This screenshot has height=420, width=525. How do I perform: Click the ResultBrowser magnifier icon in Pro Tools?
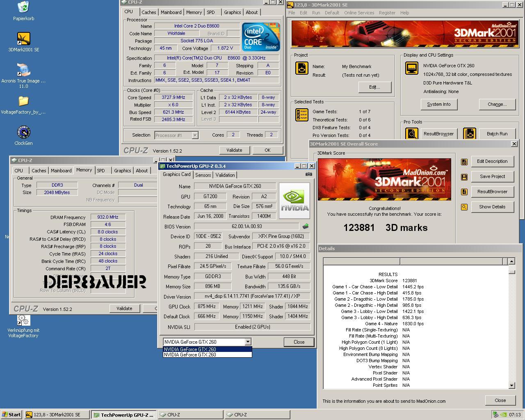click(x=412, y=134)
